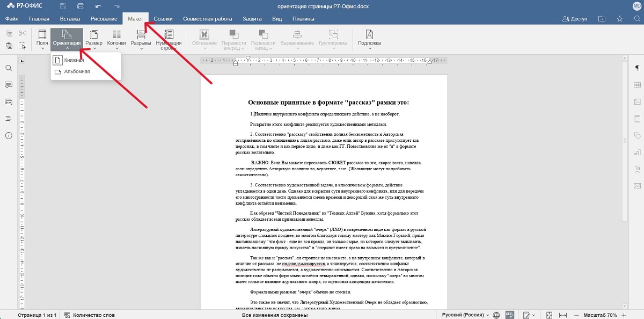
Task: Toggle fit to width view
Action: point(563,315)
